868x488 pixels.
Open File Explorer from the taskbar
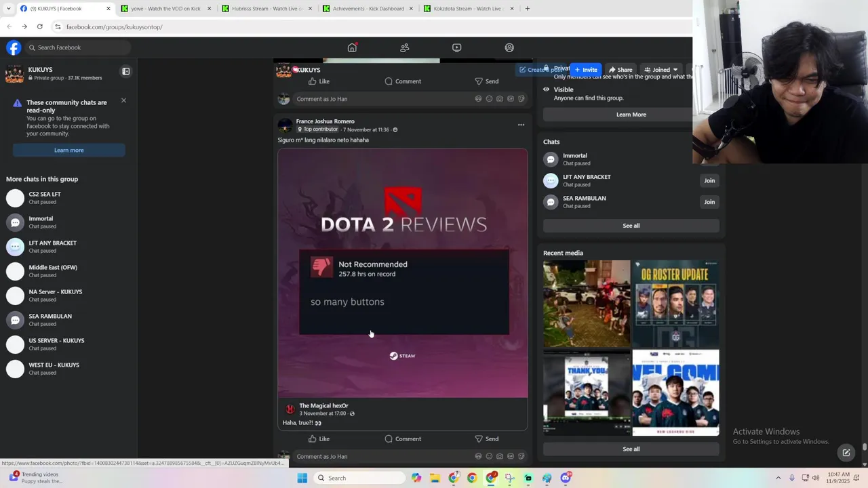[435, 478]
